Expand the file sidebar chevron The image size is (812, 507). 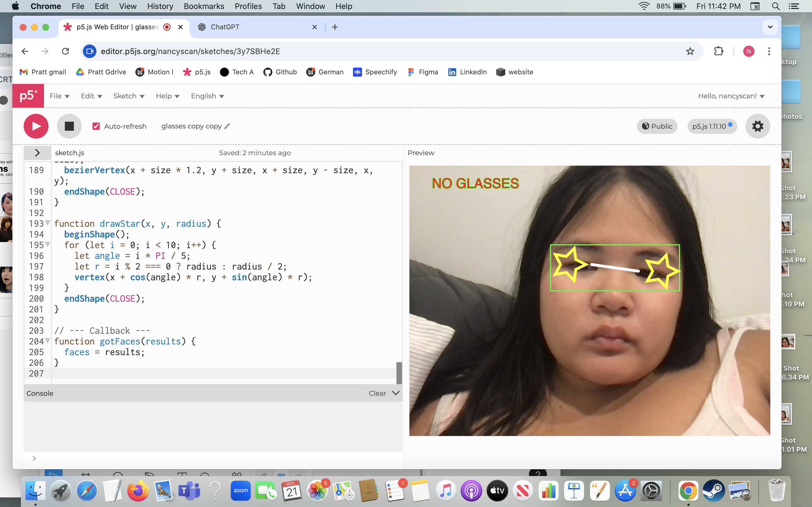(37, 153)
